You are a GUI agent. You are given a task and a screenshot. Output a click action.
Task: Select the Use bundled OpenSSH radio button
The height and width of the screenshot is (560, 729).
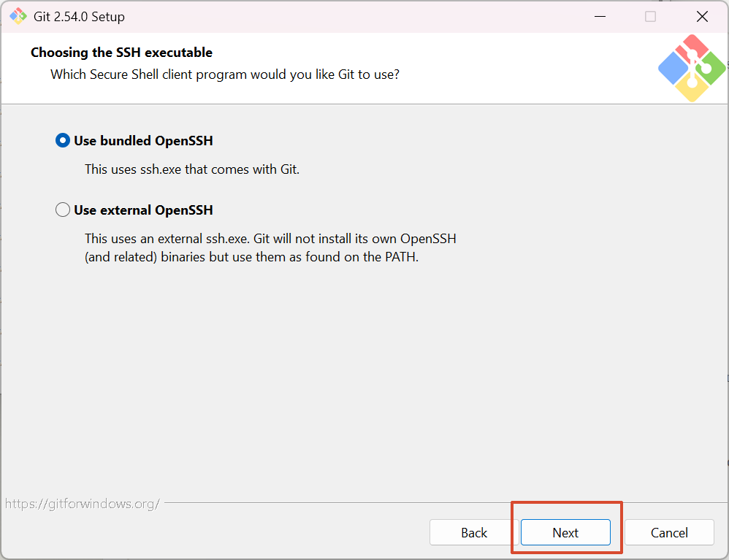click(63, 140)
